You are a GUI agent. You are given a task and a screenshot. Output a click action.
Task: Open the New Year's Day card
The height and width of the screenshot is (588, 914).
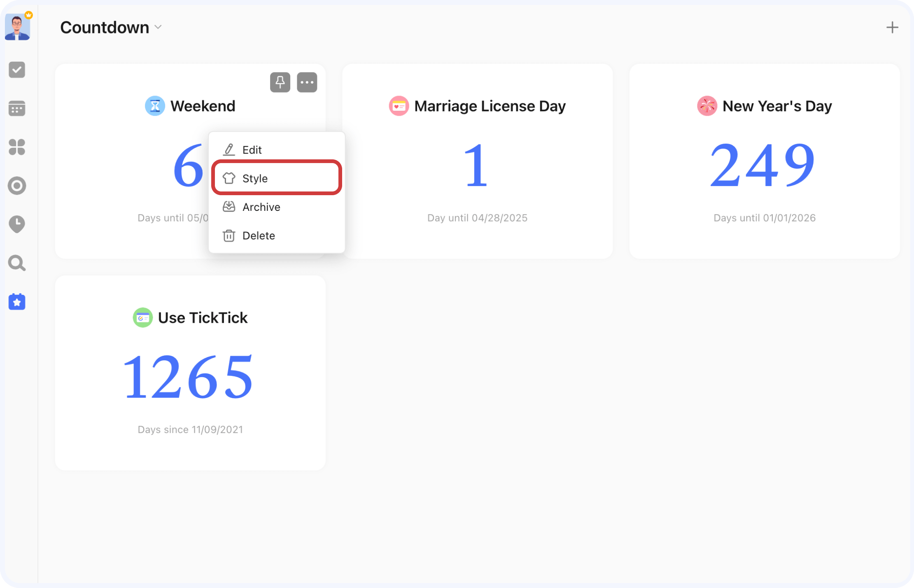[x=764, y=165]
